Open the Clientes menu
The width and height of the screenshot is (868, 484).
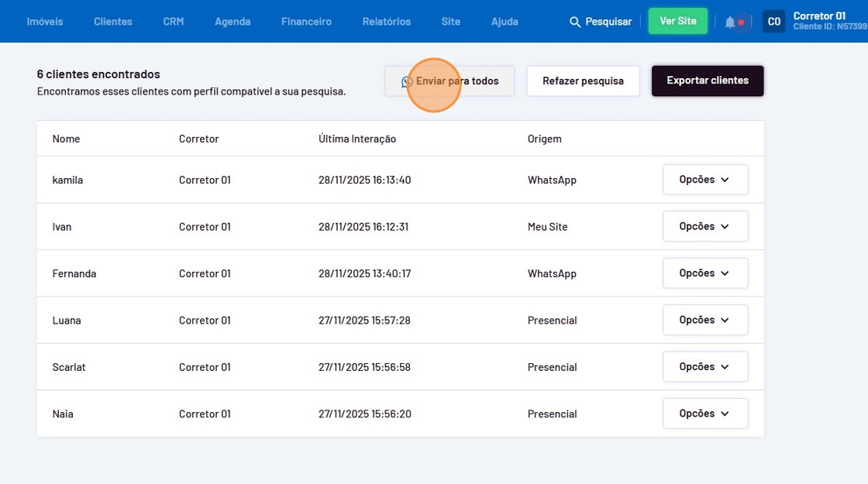pyautogui.click(x=113, y=22)
